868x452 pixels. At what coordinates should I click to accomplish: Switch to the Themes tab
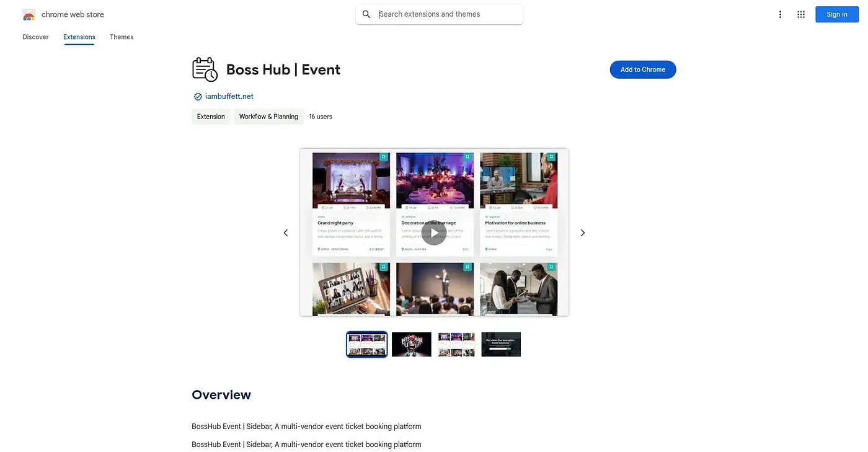(x=122, y=37)
